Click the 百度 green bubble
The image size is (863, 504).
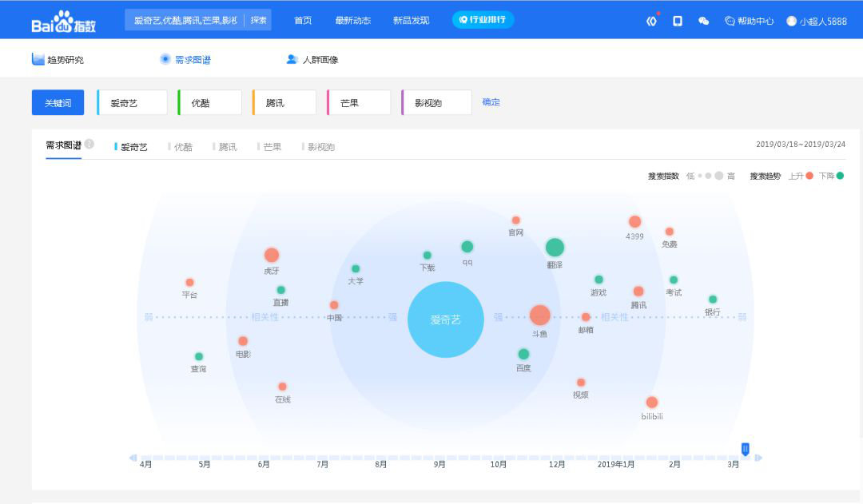pos(523,354)
